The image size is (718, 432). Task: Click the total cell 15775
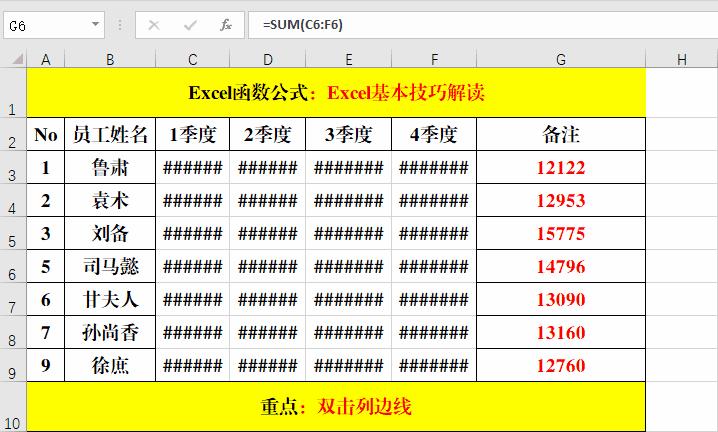pyautogui.click(x=561, y=233)
